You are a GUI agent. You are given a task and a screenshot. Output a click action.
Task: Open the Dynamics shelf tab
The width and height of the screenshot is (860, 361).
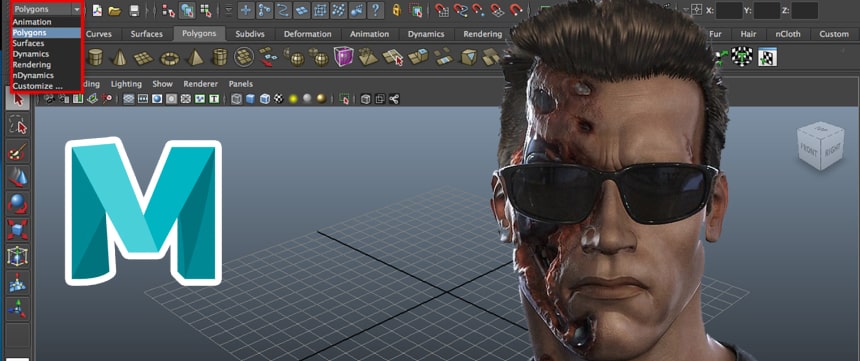pyautogui.click(x=426, y=34)
